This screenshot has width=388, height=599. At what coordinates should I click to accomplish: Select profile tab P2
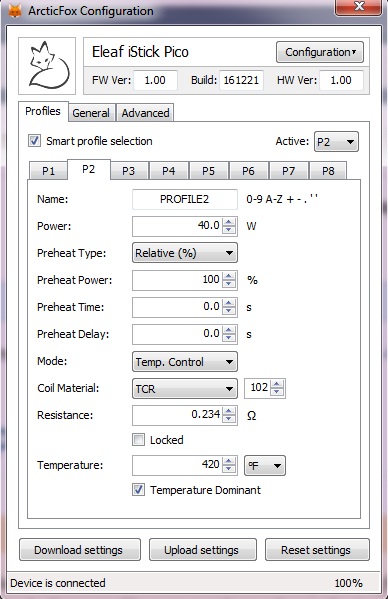[89, 169]
